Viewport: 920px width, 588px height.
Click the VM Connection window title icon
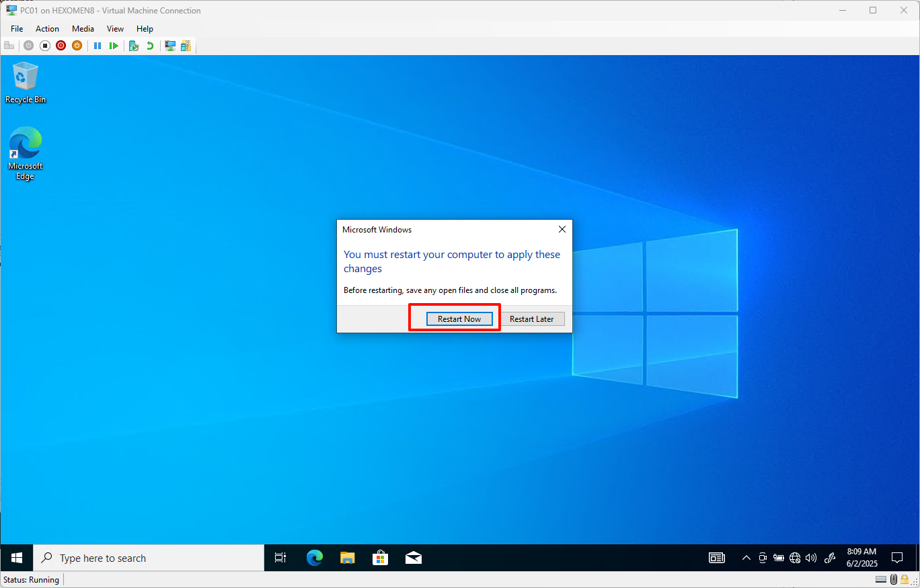pyautogui.click(x=11, y=10)
